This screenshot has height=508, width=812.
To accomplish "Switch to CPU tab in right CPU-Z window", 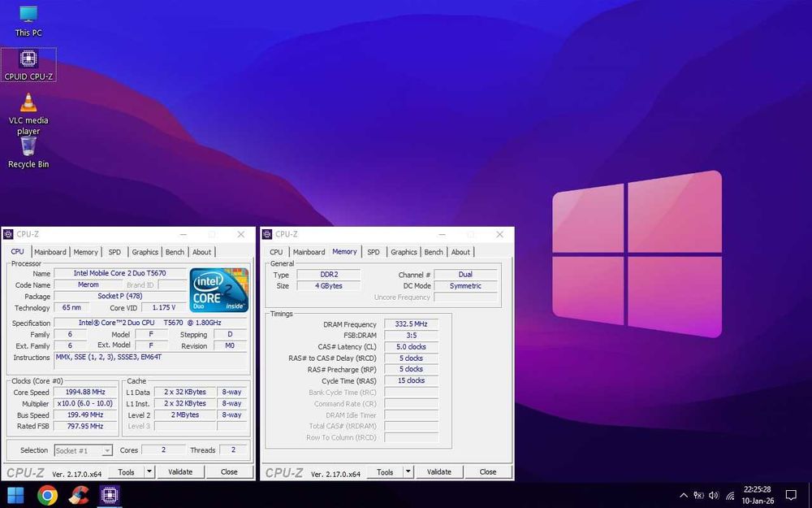I will pos(277,252).
